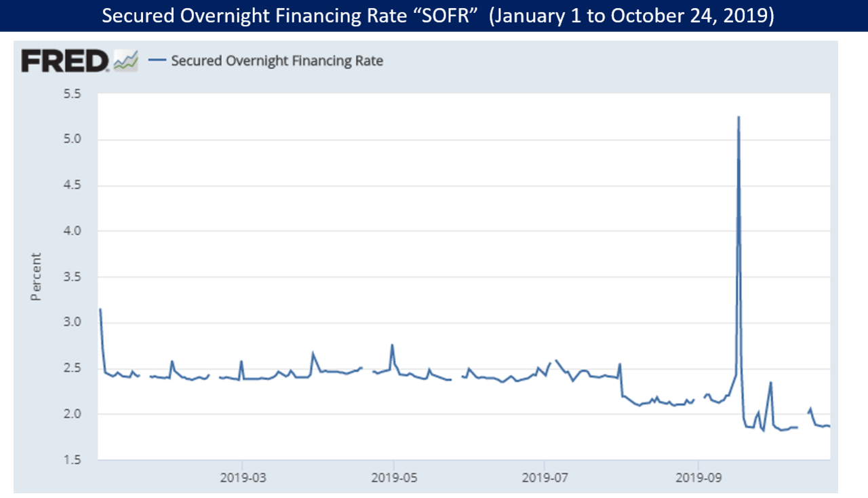The image size is (868, 498).
Task: Click the 2019-07 x-axis date label
Action: tap(545, 476)
